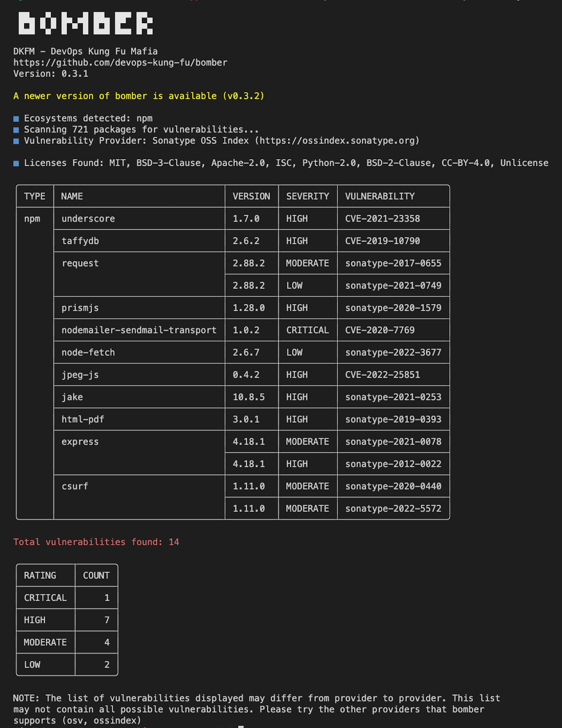Click HIGH in the rating summary table
The image size is (562, 728).
click(x=35, y=620)
